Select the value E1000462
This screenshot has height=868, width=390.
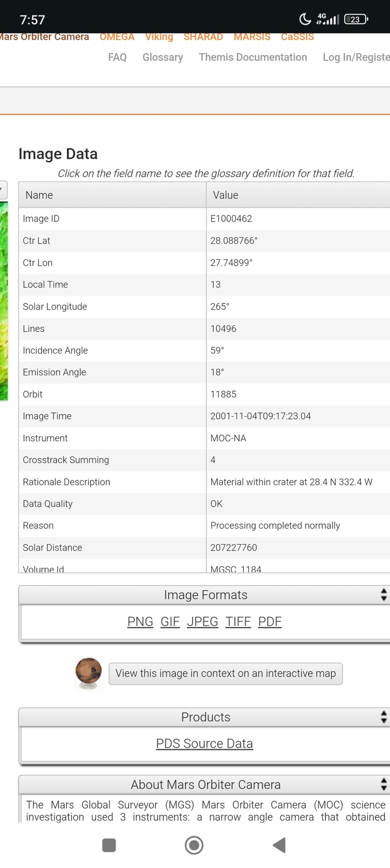point(231,219)
